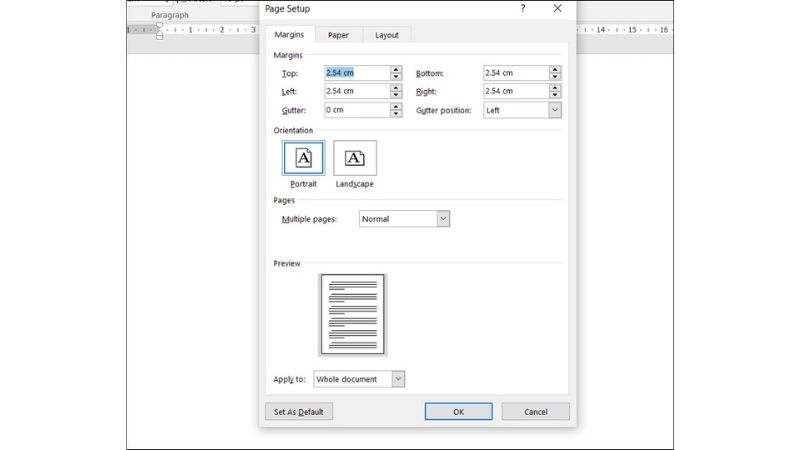Click the Gutter input field
The height and width of the screenshot is (450, 800).
358,110
